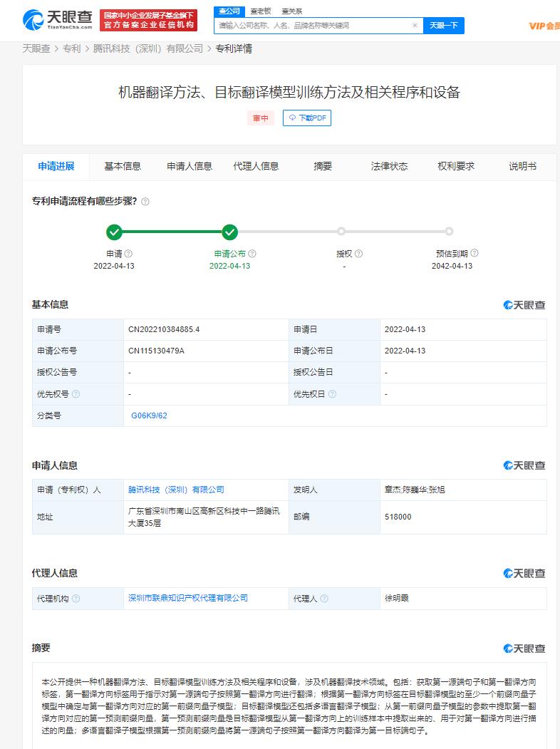Click the 审中 status tag

261,118
